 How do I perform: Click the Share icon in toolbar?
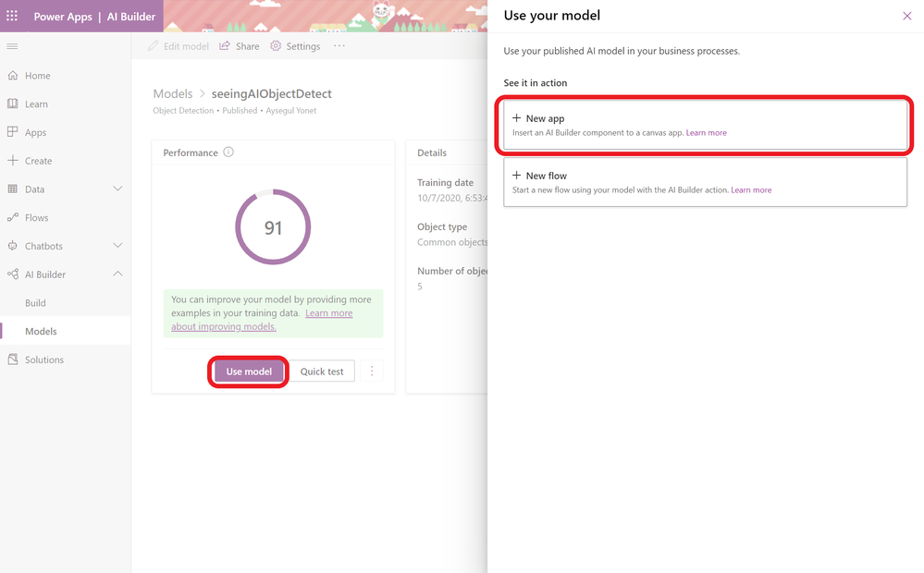(225, 46)
